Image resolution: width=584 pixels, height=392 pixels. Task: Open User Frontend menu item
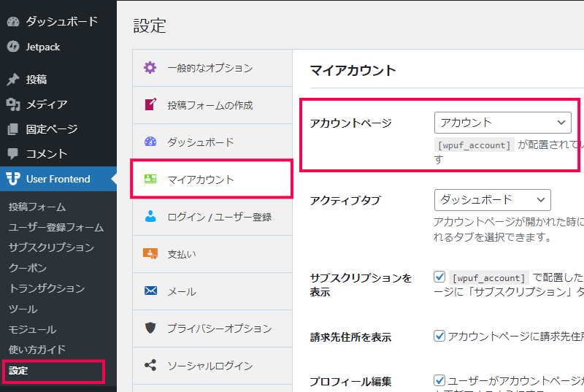pyautogui.click(x=58, y=179)
